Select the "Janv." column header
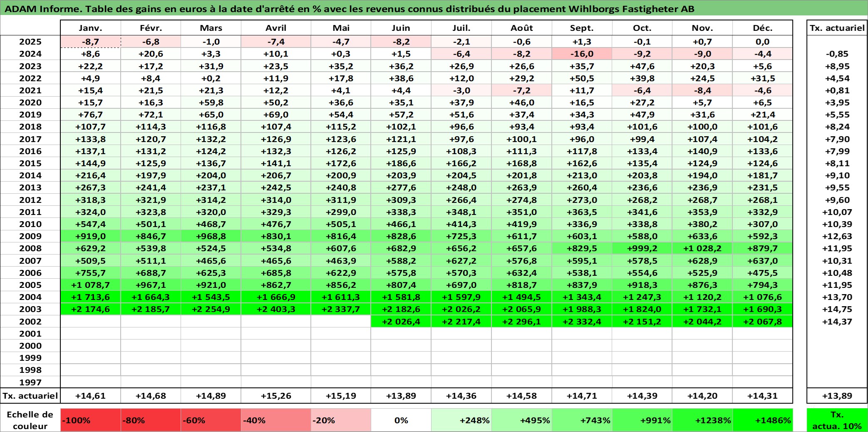Screen dimensions: 868x432 pyautogui.click(x=91, y=28)
